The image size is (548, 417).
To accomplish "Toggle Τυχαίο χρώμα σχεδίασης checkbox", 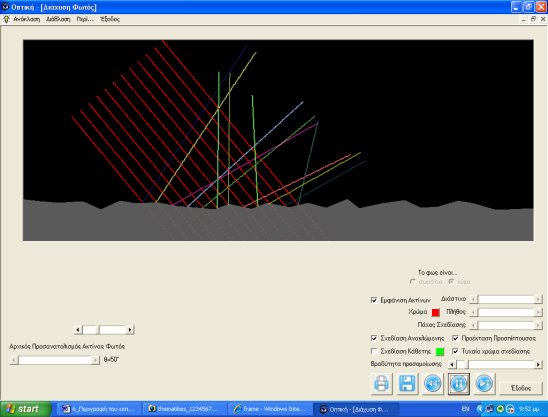I will point(455,351).
